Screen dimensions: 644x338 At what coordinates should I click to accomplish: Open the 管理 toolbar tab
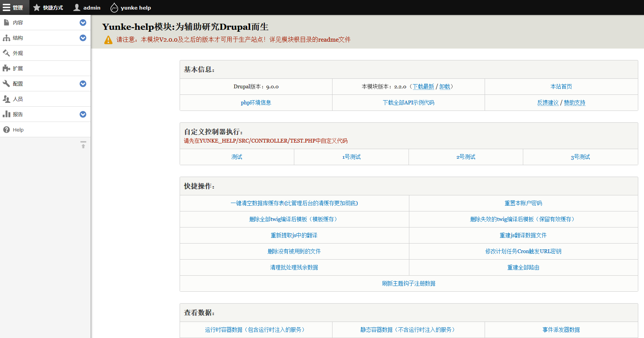(x=15, y=8)
